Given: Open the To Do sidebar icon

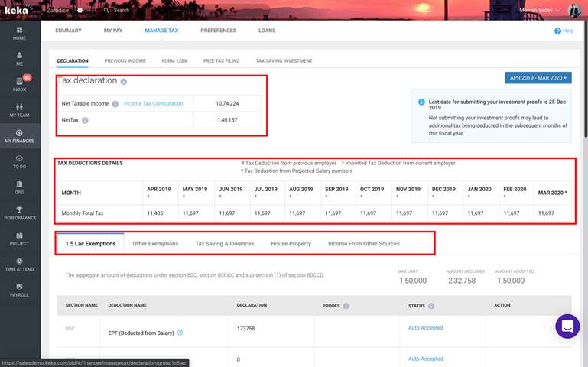Looking at the screenshot, I should point(20,158).
